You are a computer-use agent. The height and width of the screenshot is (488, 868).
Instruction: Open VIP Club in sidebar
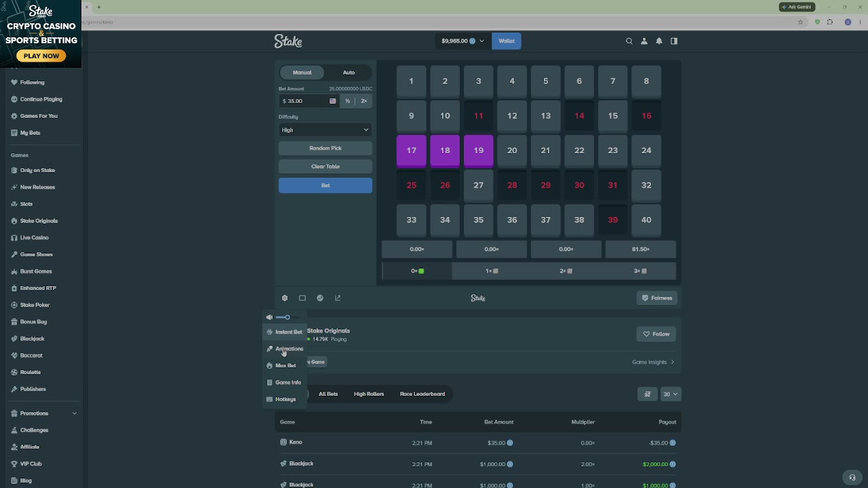pyautogui.click(x=31, y=464)
